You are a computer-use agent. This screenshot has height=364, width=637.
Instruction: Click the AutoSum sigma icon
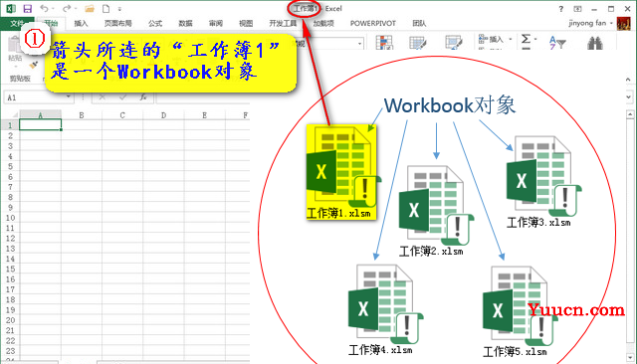526,40
